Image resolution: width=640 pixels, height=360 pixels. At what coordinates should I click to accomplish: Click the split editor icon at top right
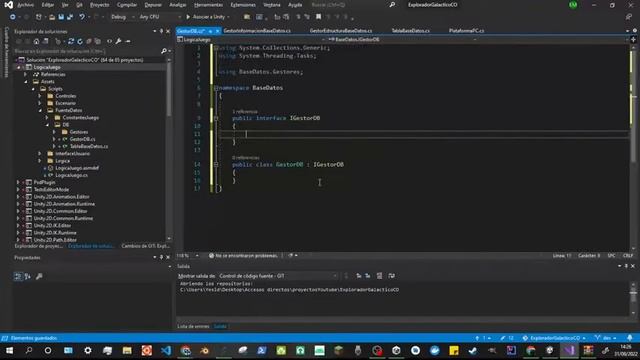coord(633,40)
